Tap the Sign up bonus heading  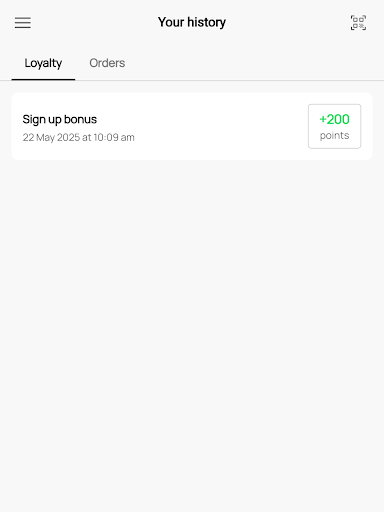(60, 119)
